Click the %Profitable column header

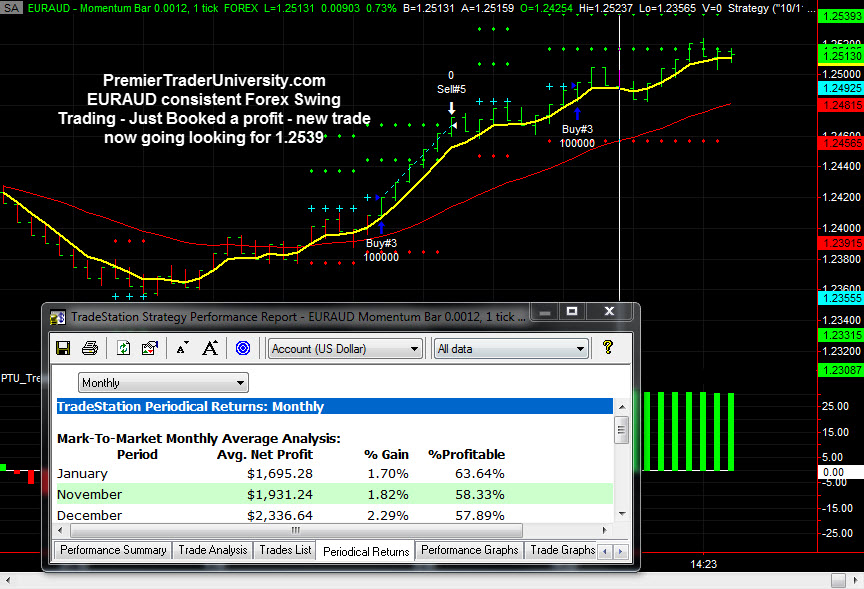pos(467,455)
